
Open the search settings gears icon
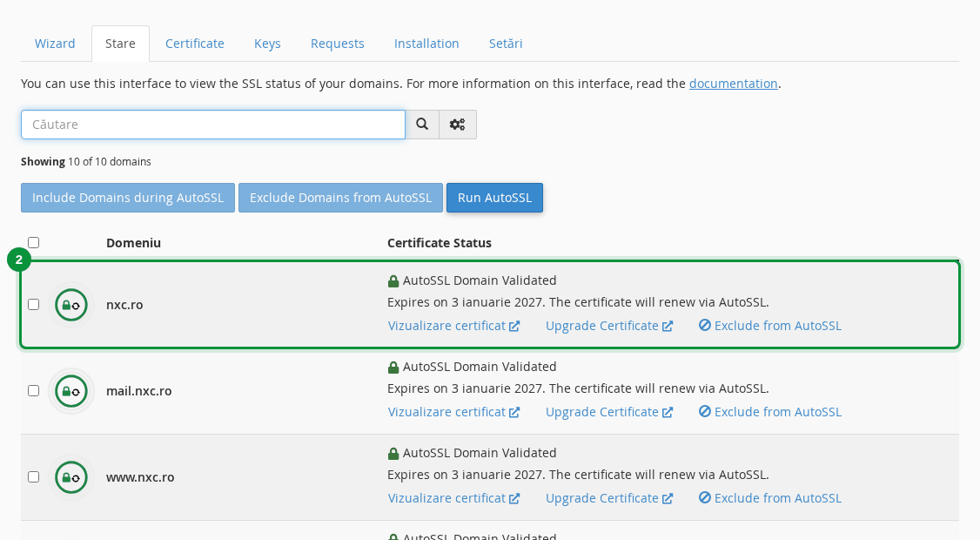(458, 125)
